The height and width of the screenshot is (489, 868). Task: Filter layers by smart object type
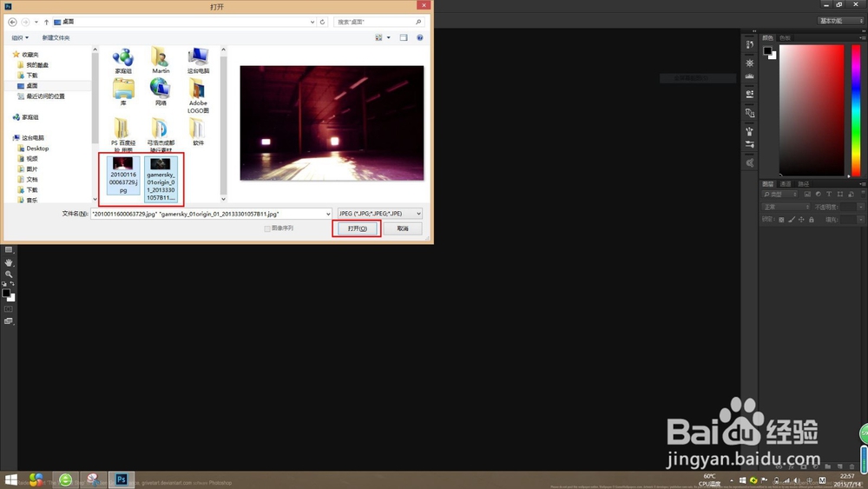click(851, 195)
